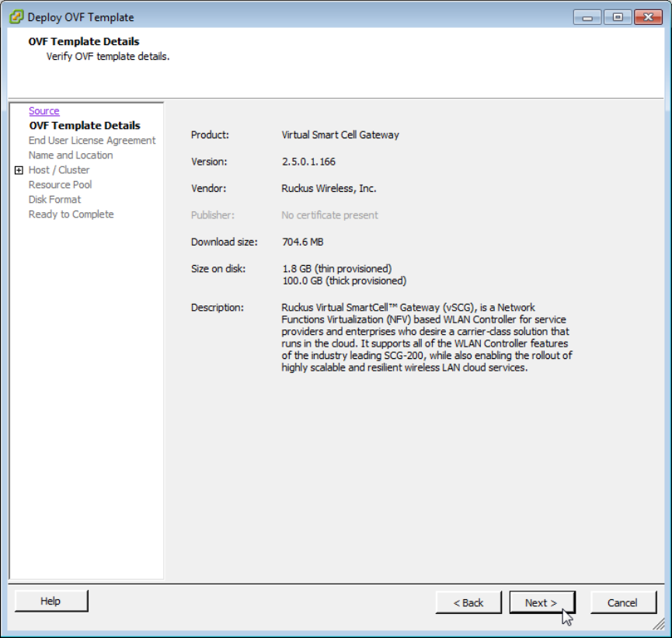The image size is (672, 638).
Task: Click the Version: label
Action: pyautogui.click(x=209, y=162)
